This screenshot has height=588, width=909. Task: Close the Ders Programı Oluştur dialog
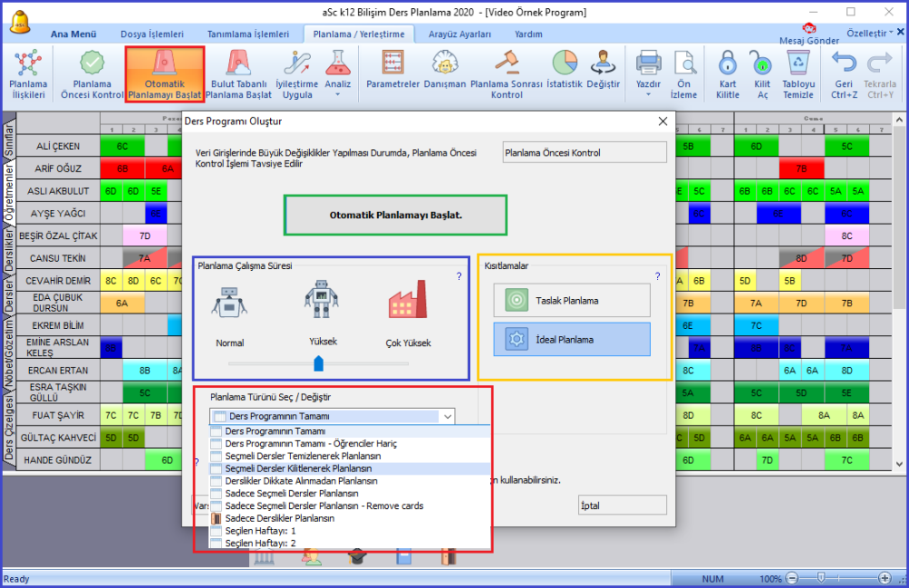point(663,121)
